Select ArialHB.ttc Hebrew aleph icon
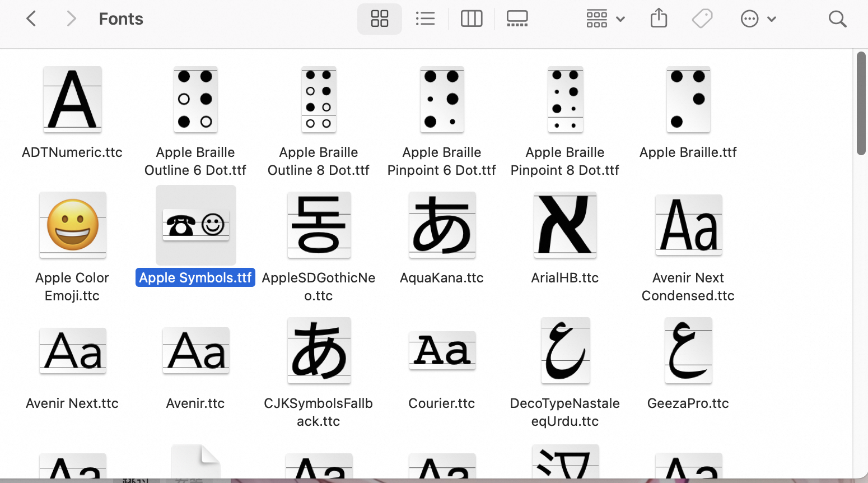Viewport: 868px width, 483px height. [x=565, y=225]
